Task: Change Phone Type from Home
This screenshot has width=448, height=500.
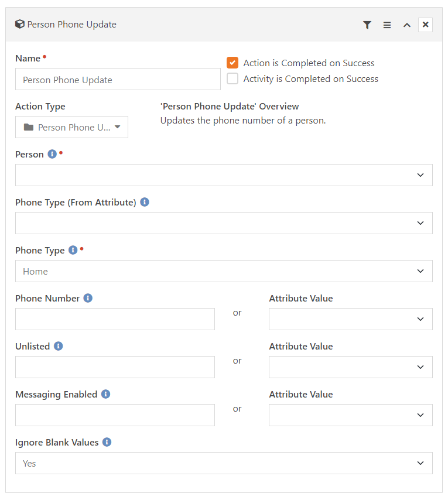Action: tap(224, 271)
